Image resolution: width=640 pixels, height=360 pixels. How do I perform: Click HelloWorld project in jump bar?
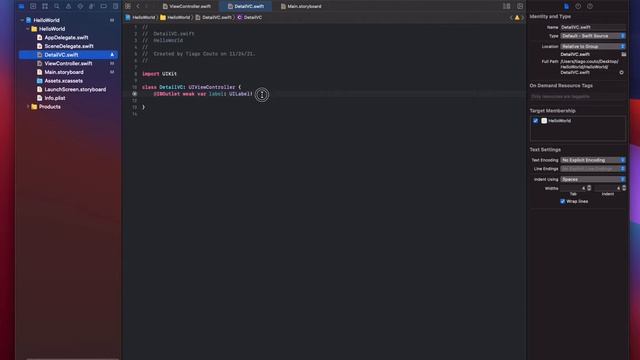coord(140,18)
